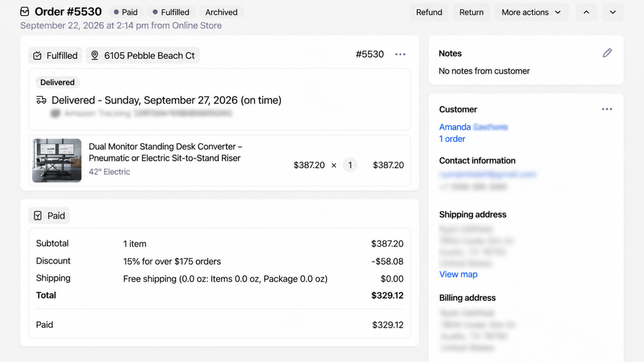Open the Customer section three-dot menu
The height and width of the screenshot is (362, 644).
607,109
